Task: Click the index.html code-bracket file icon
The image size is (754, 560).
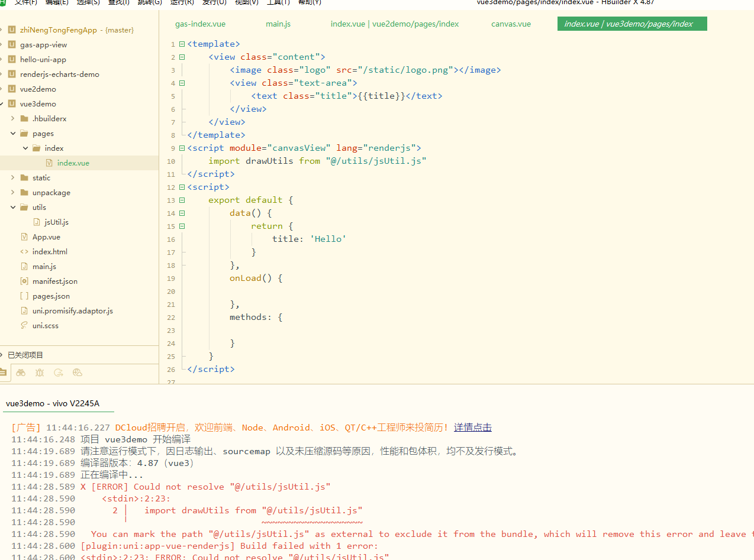Action: point(24,252)
